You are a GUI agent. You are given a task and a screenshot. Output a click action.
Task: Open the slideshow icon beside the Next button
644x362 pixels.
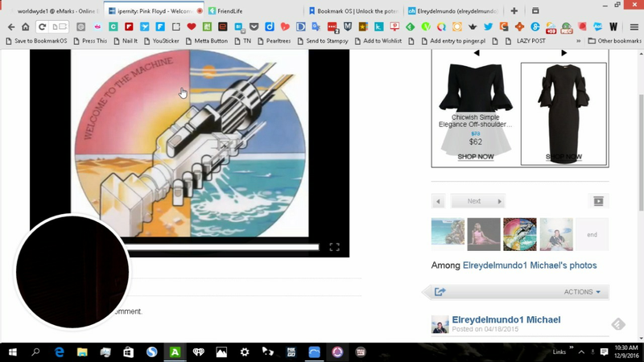(598, 201)
